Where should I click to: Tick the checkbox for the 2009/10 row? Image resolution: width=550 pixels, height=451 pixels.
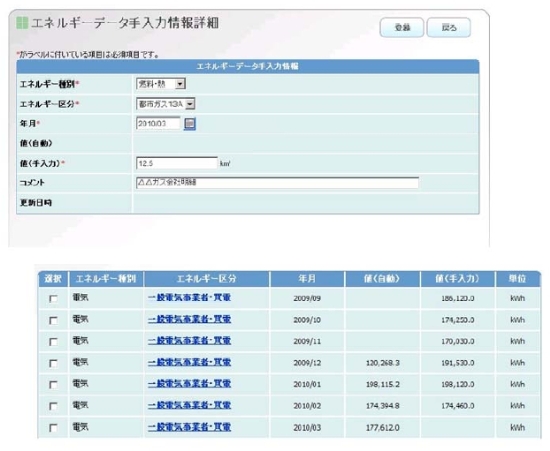coord(53,320)
